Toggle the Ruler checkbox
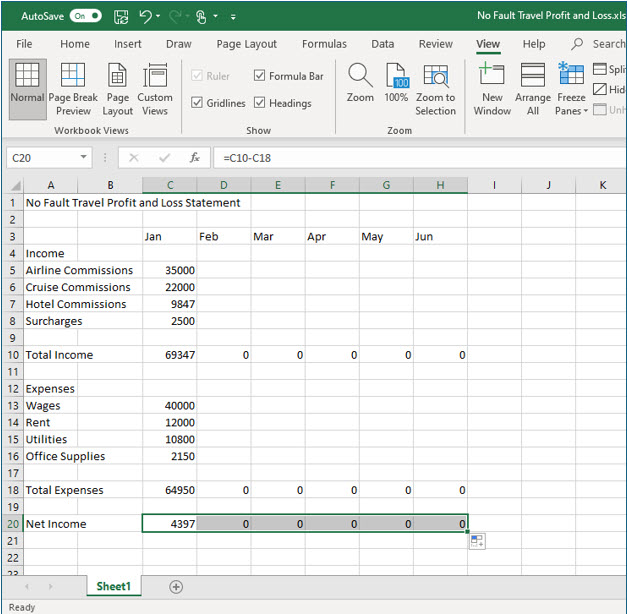This screenshot has width=628, height=614. (x=197, y=75)
